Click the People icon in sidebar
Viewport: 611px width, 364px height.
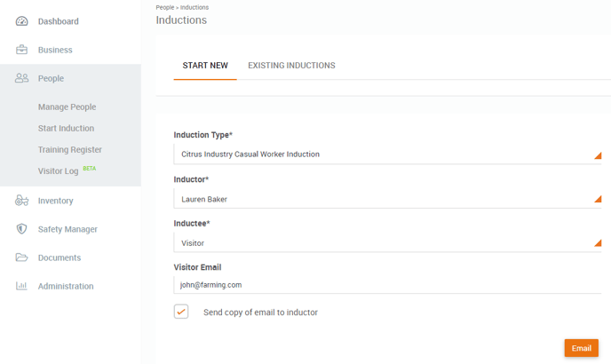[21, 78]
